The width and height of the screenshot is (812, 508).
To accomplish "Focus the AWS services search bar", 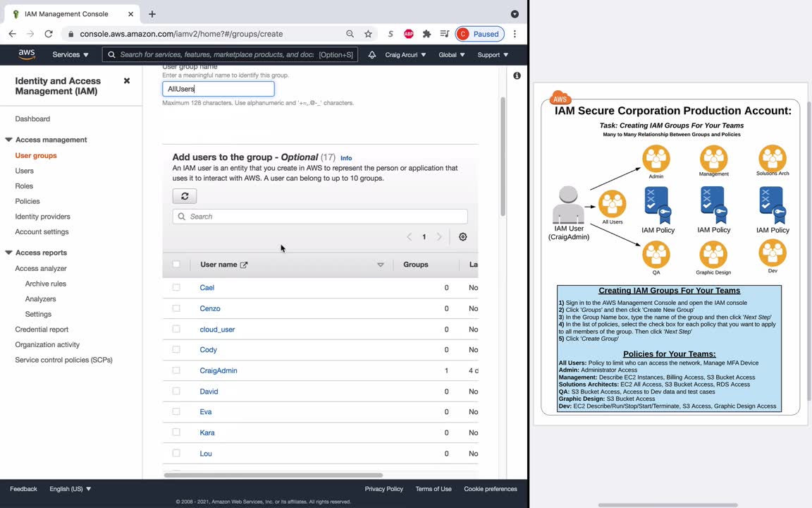I will [230, 54].
